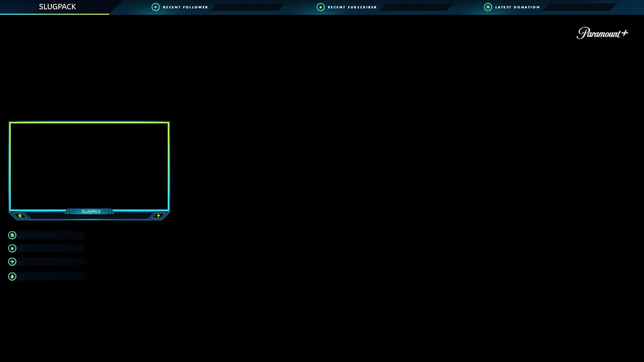Image resolution: width=644 pixels, height=362 pixels.
Task: Select the SLUGPACK title tab at top left
Action: click(57, 7)
